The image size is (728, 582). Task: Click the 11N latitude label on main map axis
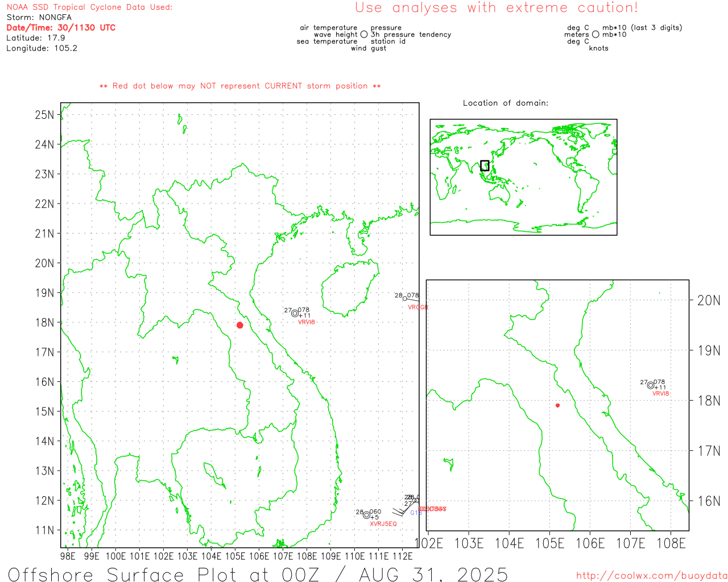point(44,530)
